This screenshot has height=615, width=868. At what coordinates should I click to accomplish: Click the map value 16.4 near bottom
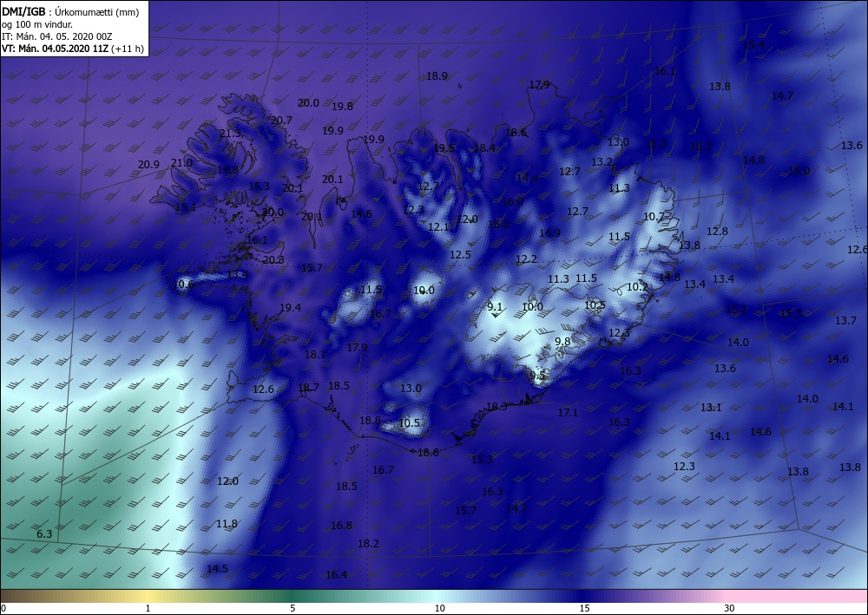click(336, 574)
